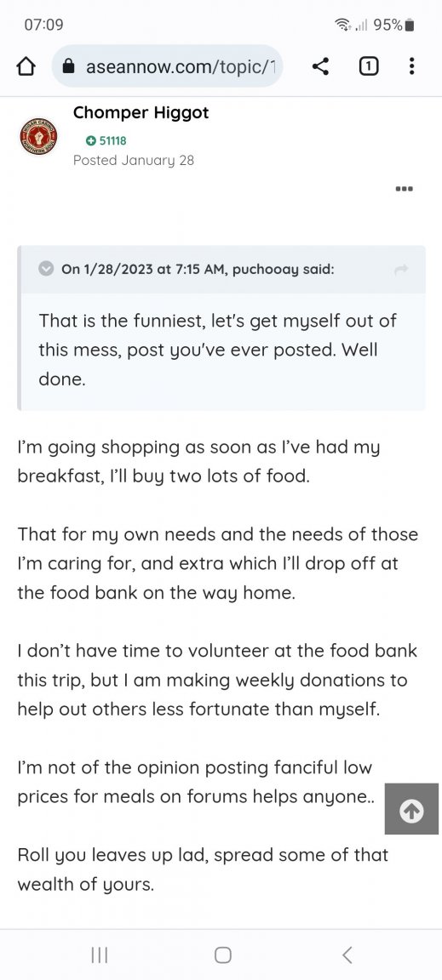Tap the Android back navigation button
Viewport: 442px width, 980px height.
pos(347,954)
